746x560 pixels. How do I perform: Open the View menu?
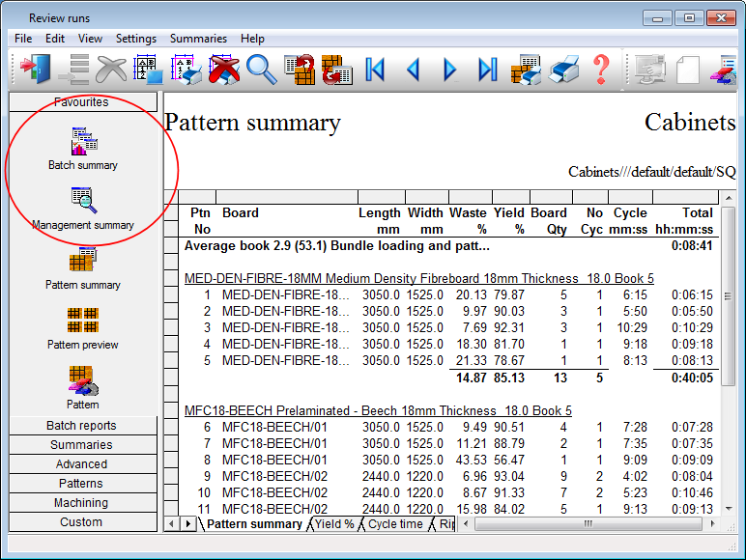(90, 39)
